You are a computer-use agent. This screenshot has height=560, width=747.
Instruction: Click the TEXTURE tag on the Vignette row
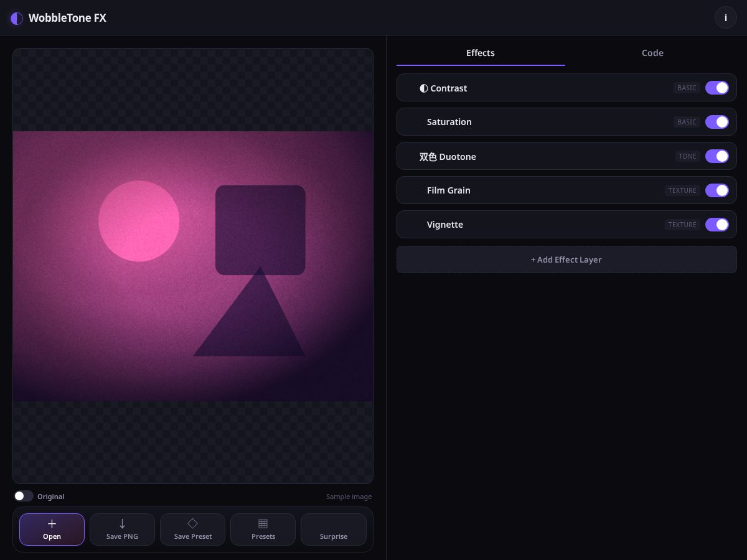pos(682,225)
